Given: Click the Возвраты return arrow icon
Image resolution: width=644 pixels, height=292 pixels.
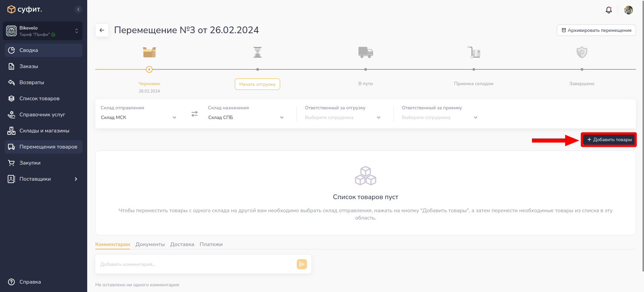Looking at the screenshot, I should (11, 82).
